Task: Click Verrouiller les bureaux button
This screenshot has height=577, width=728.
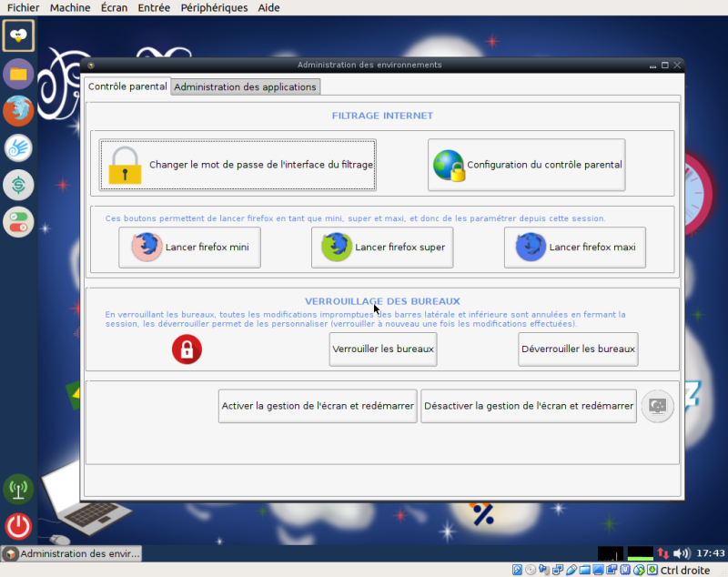Action: 383,349
